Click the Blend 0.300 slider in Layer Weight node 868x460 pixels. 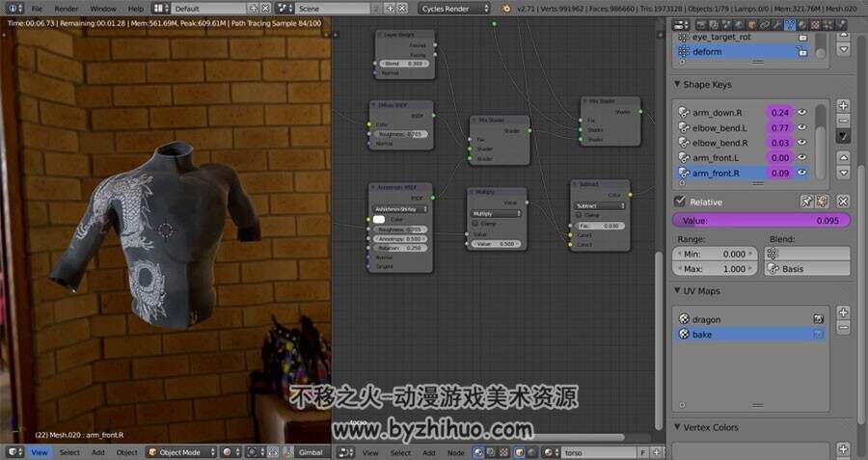[x=403, y=64]
